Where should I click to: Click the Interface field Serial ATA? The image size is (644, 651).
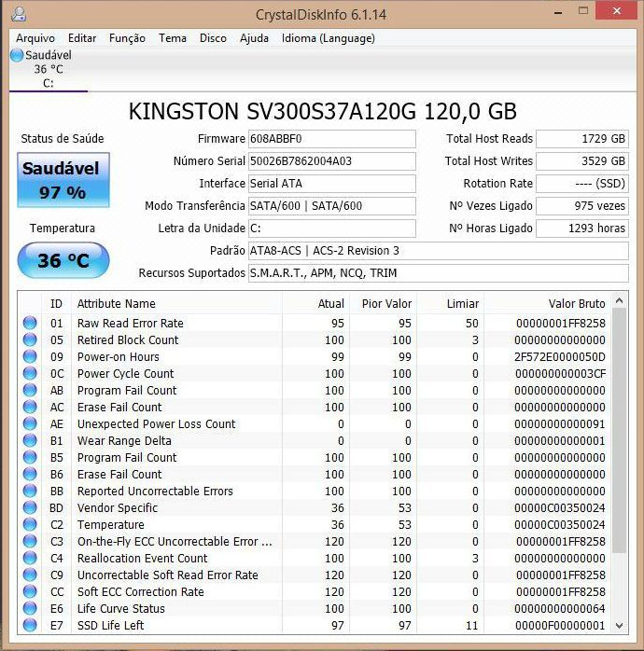(x=331, y=184)
